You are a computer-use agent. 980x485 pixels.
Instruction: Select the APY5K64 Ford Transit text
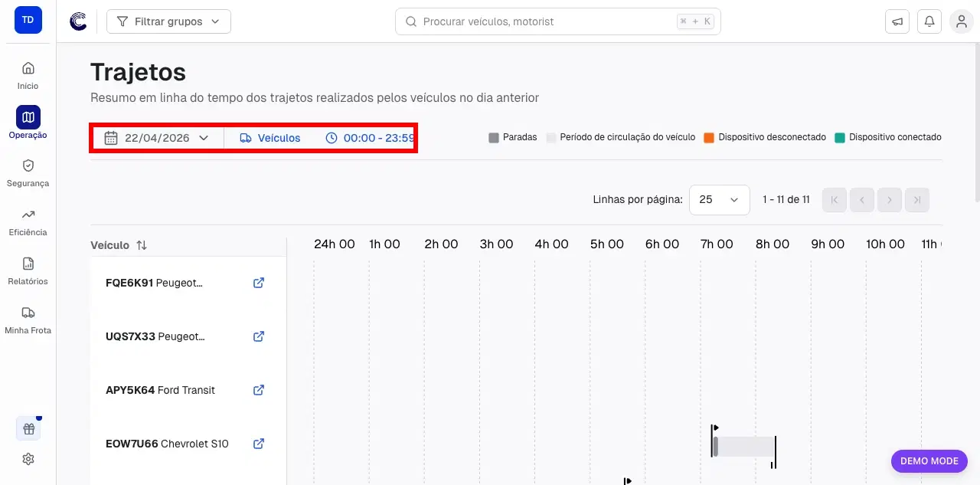point(160,390)
